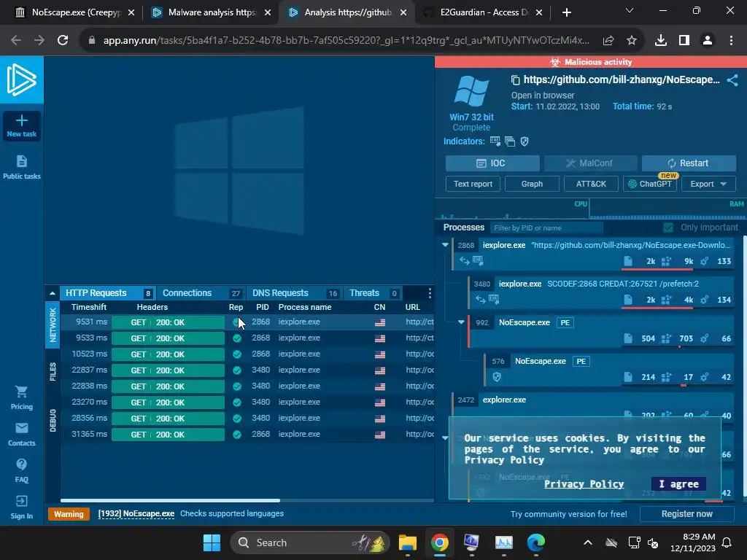The height and width of the screenshot is (560, 747).
Task: Open Windows Start menu
Action: click(x=212, y=542)
